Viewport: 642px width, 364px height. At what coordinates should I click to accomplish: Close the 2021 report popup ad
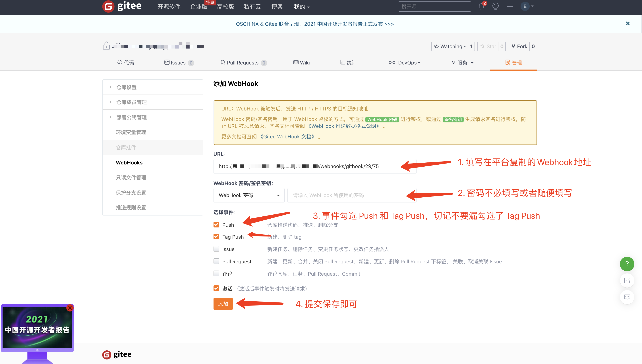(70, 308)
